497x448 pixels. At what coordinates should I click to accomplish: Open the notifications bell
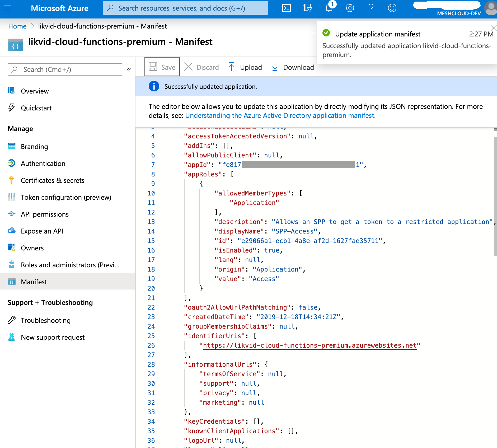[x=329, y=8]
